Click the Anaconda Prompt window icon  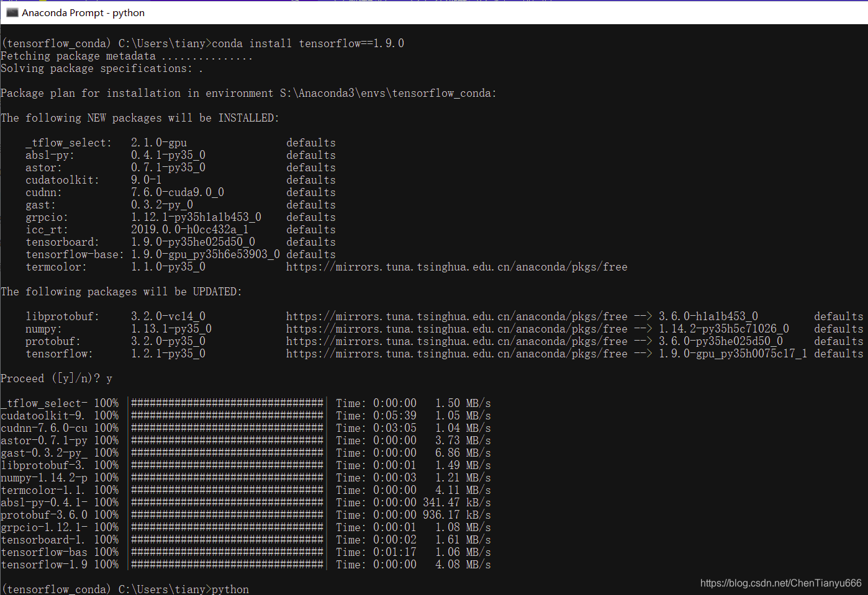click(x=12, y=12)
